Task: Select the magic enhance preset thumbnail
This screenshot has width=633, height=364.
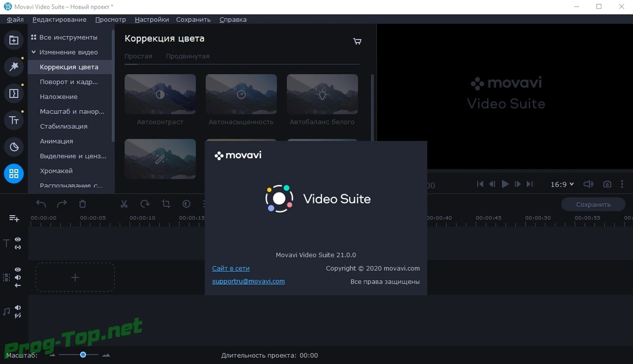Action: 160,159
